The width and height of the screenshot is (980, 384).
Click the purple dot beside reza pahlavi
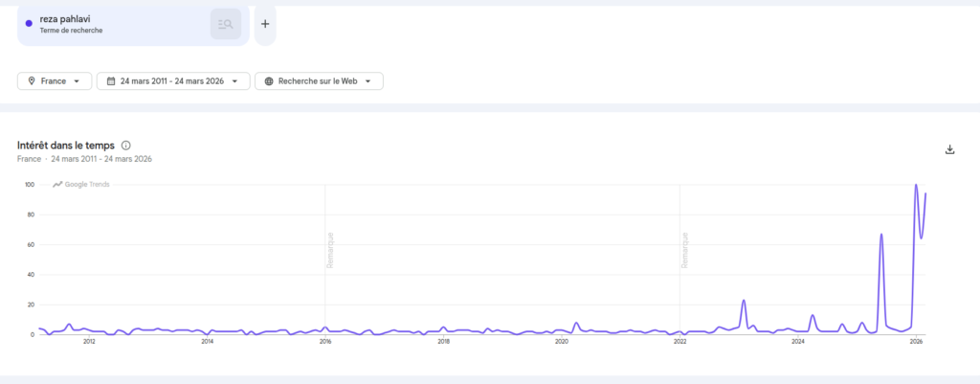pyautogui.click(x=29, y=24)
